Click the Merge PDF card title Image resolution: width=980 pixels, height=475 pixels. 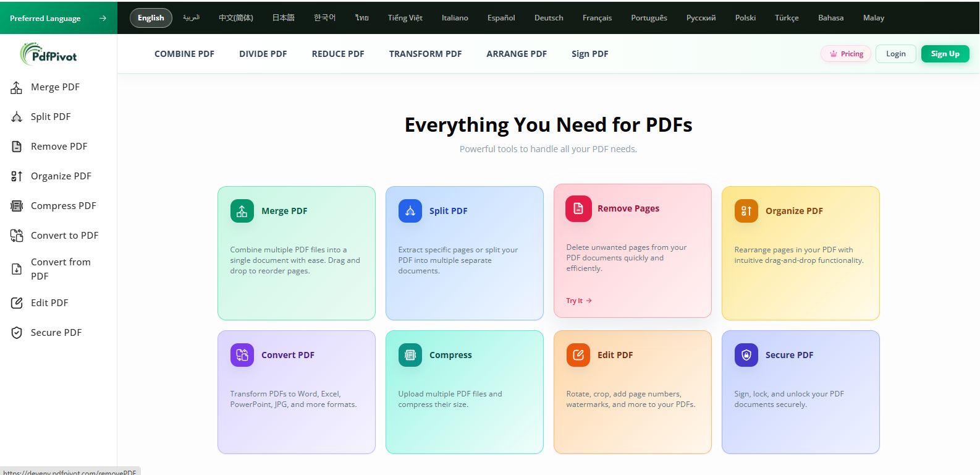(284, 211)
